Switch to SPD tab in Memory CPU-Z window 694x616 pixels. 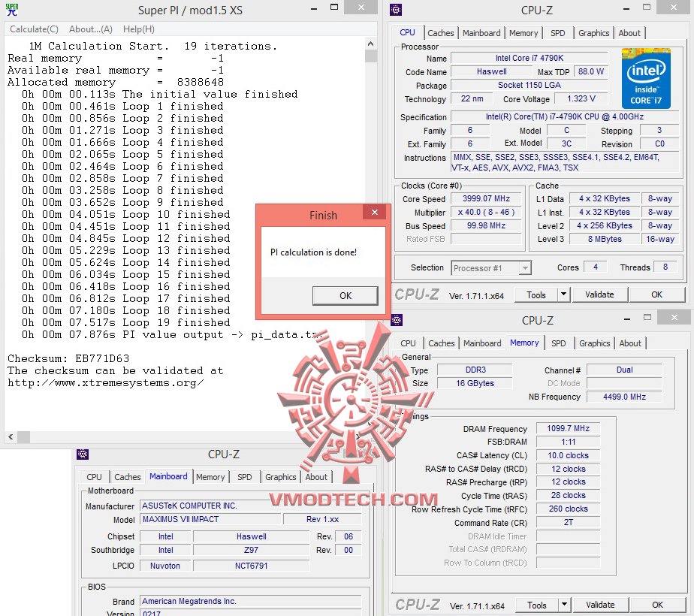pyautogui.click(x=559, y=343)
